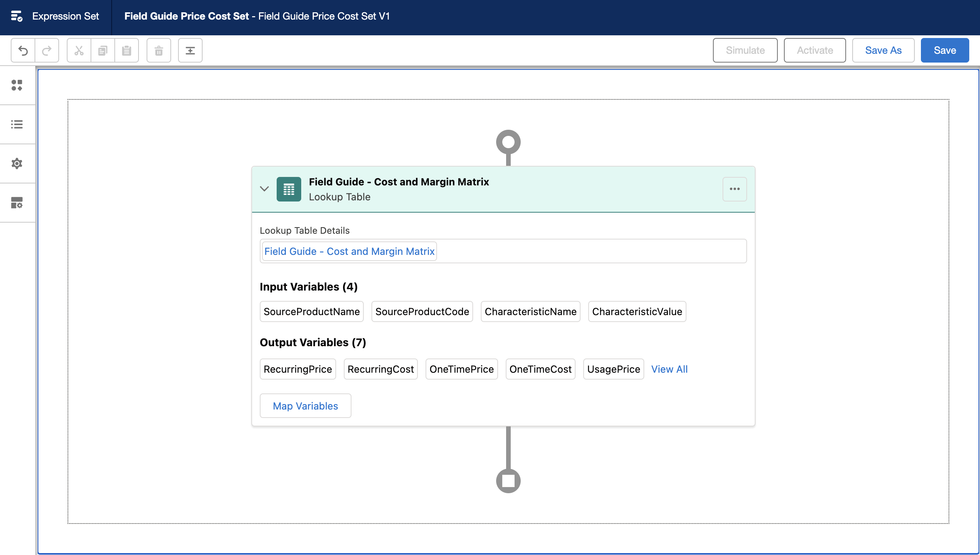The height and width of the screenshot is (555, 980).
Task: Click the Save As menu item
Action: (883, 50)
